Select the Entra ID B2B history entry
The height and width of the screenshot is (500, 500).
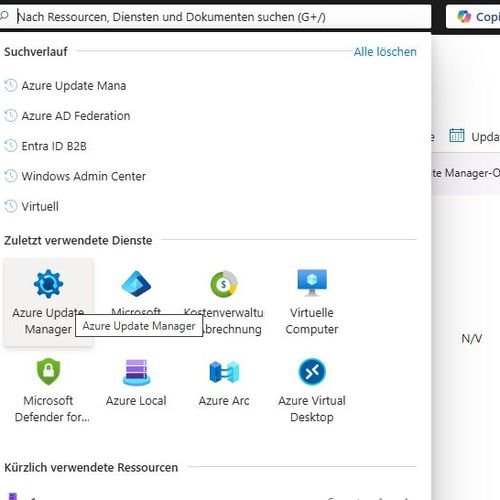click(x=54, y=146)
